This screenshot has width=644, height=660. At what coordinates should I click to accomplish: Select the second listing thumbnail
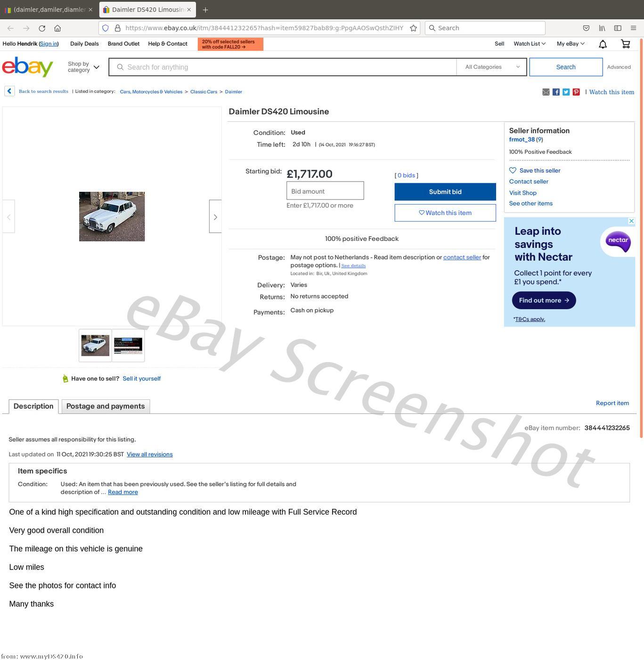(128, 346)
